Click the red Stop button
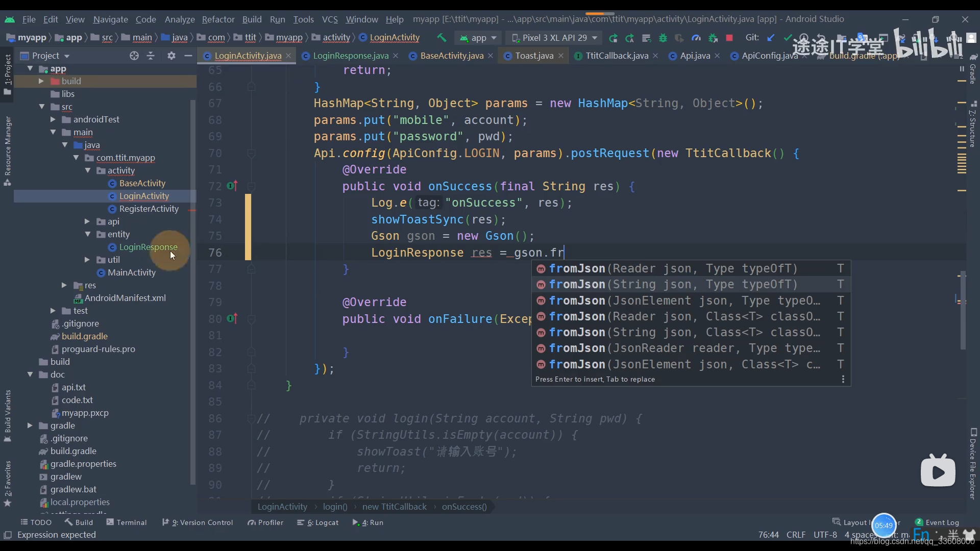The width and height of the screenshot is (980, 551). pos(729,38)
